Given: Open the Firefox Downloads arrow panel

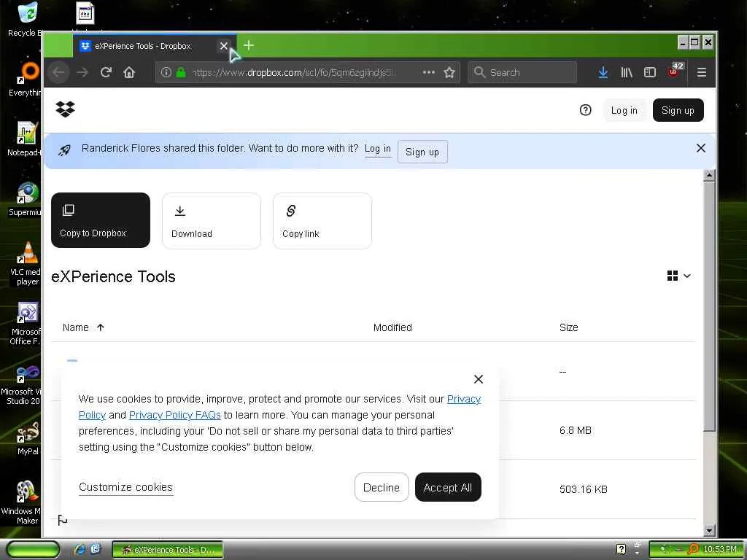Looking at the screenshot, I should (603, 72).
